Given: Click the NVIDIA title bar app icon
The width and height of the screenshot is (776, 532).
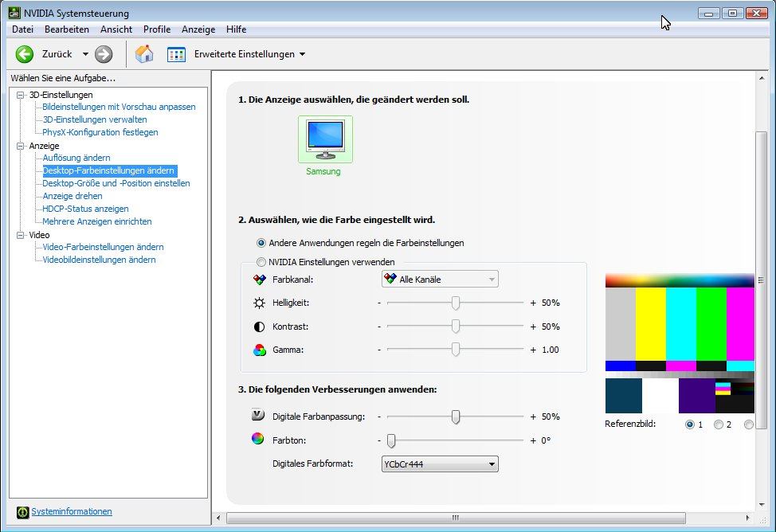Looking at the screenshot, I should click(x=14, y=13).
